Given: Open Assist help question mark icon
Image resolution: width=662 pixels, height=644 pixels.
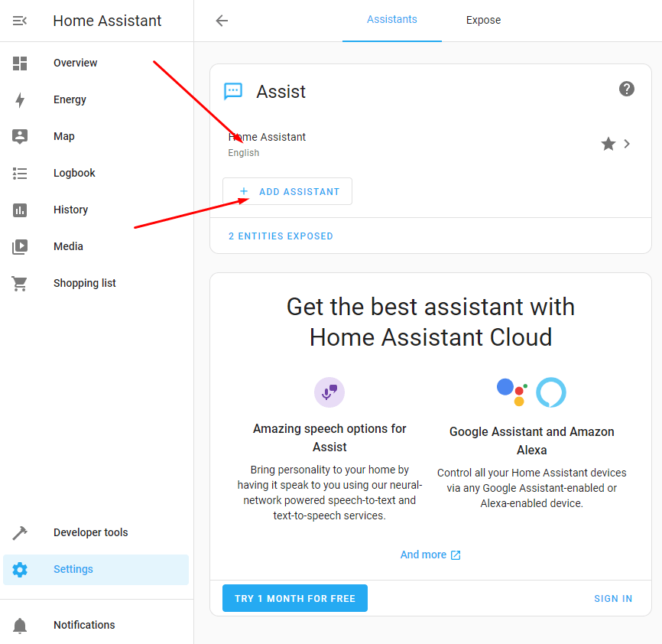Looking at the screenshot, I should tap(627, 89).
